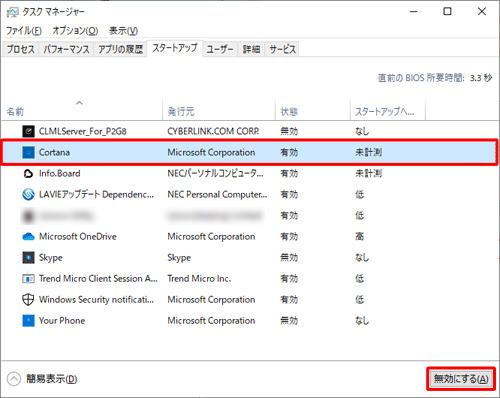Collapse to simple view with the arrow icon
The image size is (500, 398).
click(14, 379)
